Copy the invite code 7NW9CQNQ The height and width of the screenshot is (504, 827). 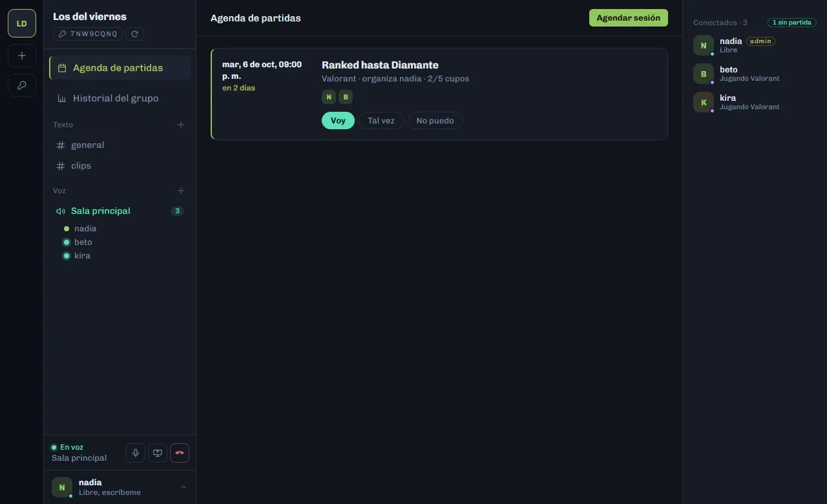88,34
